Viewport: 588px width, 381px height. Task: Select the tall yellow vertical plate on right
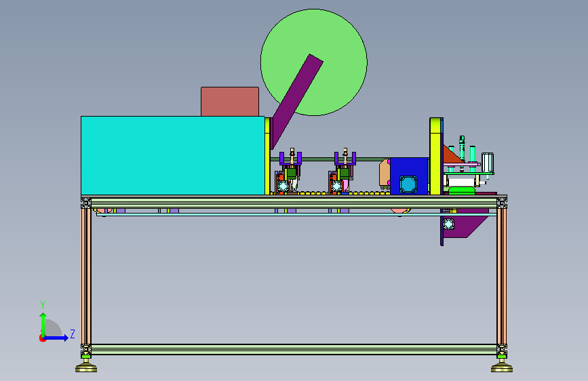(435, 156)
